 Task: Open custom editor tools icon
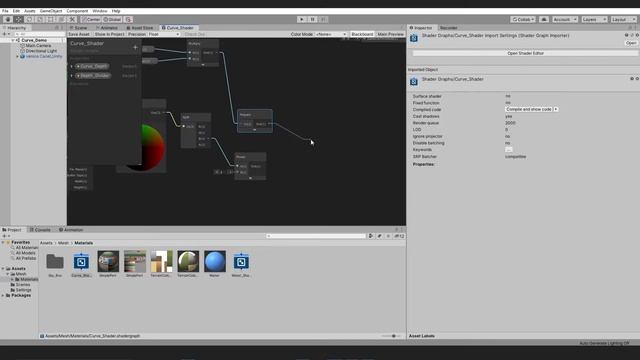click(72, 19)
